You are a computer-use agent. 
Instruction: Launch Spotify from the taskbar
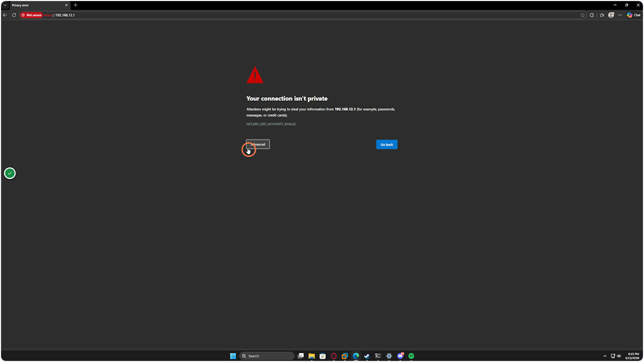click(411, 356)
